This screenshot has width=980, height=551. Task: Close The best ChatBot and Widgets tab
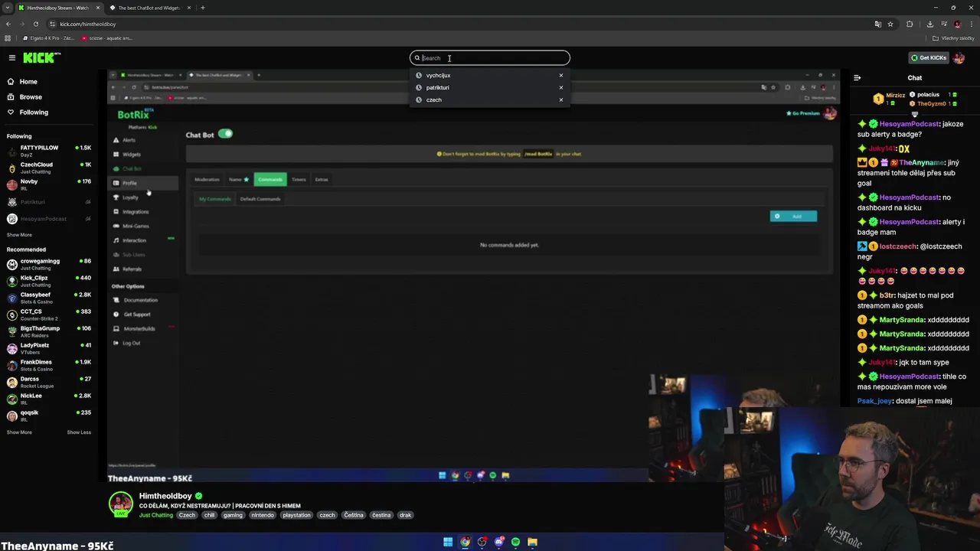pos(189,8)
